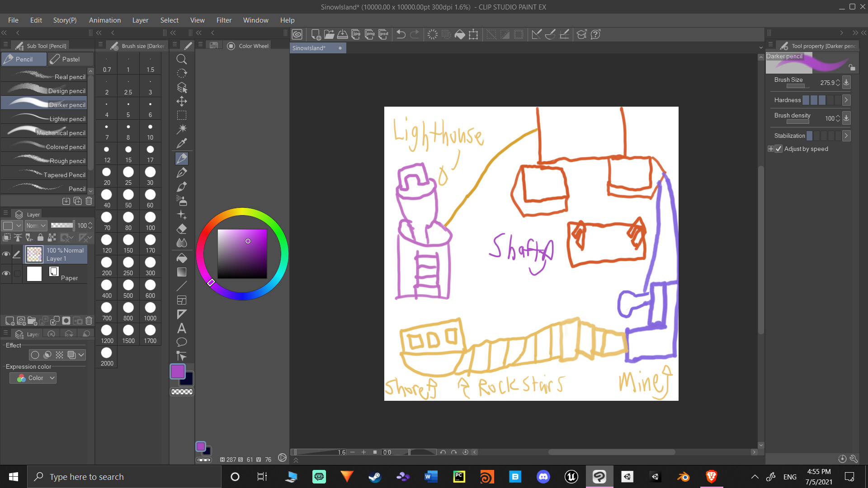Click the Redo arrow in command bar

pyautogui.click(x=415, y=34)
